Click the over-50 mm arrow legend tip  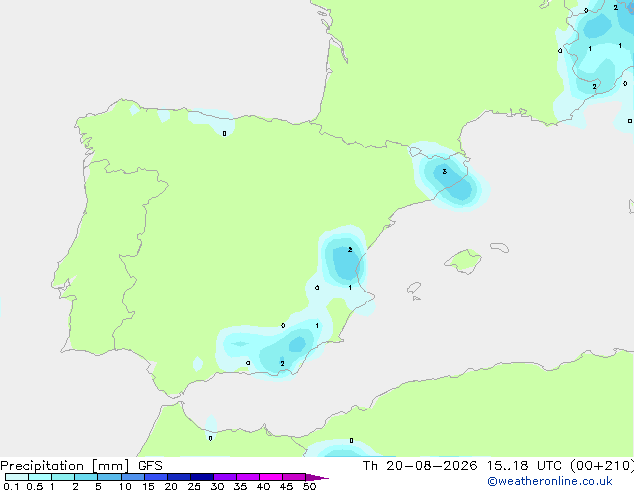pyautogui.click(x=317, y=477)
